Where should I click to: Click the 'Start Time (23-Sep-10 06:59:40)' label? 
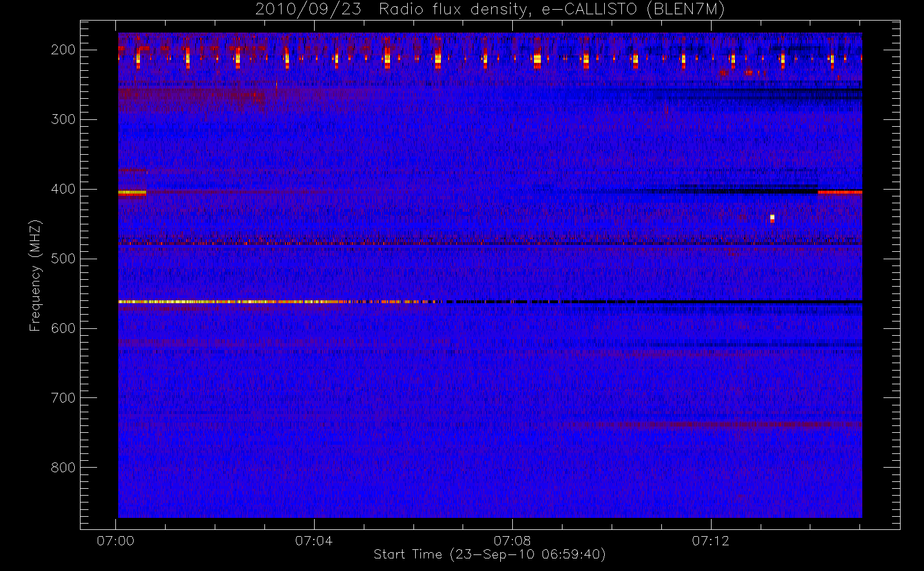[489, 554]
